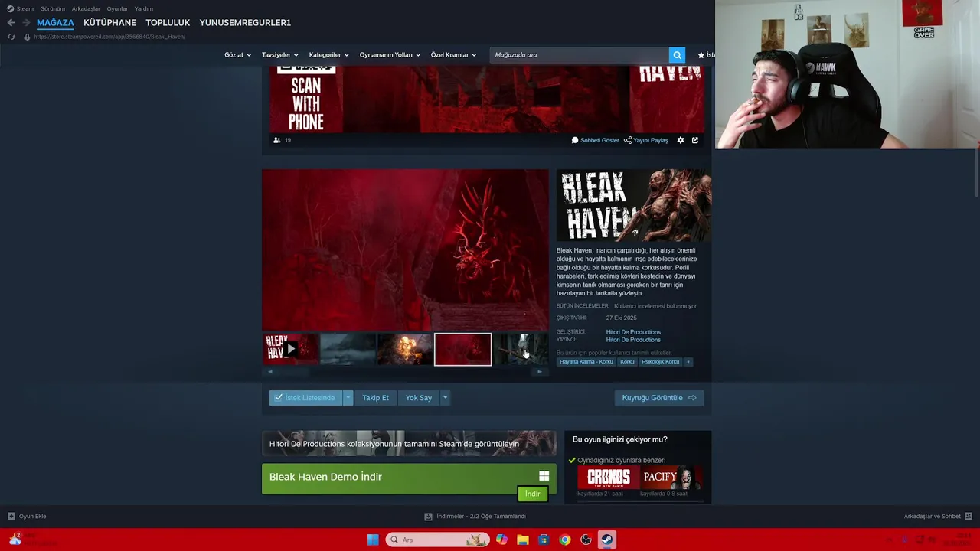This screenshot has height=551, width=980.
Task: Click the Mağazada ara search field
Action: pyautogui.click(x=579, y=55)
